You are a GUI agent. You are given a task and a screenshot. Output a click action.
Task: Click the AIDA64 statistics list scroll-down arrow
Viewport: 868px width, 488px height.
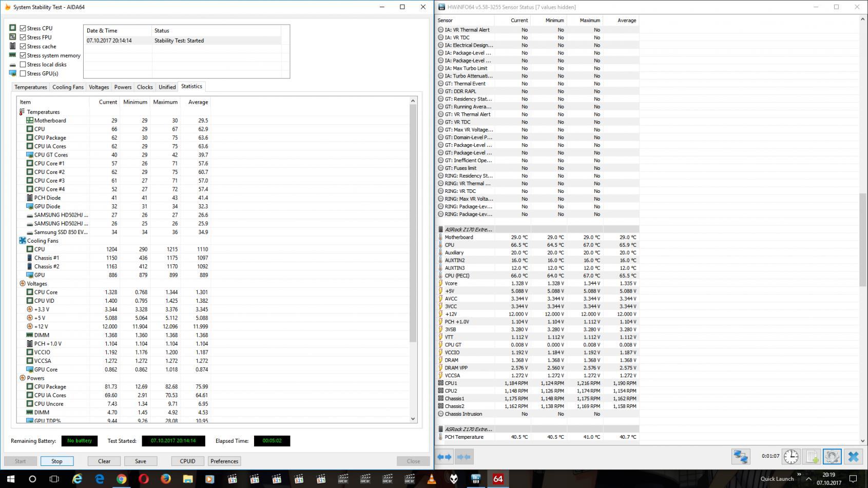pyautogui.click(x=413, y=419)
